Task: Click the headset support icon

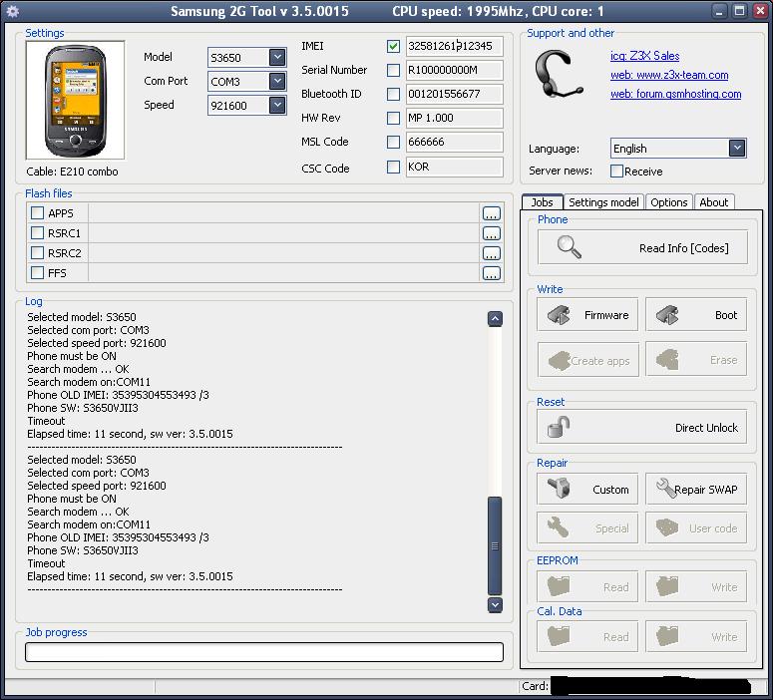Action: pyautogui.click(x=559, y=75)
